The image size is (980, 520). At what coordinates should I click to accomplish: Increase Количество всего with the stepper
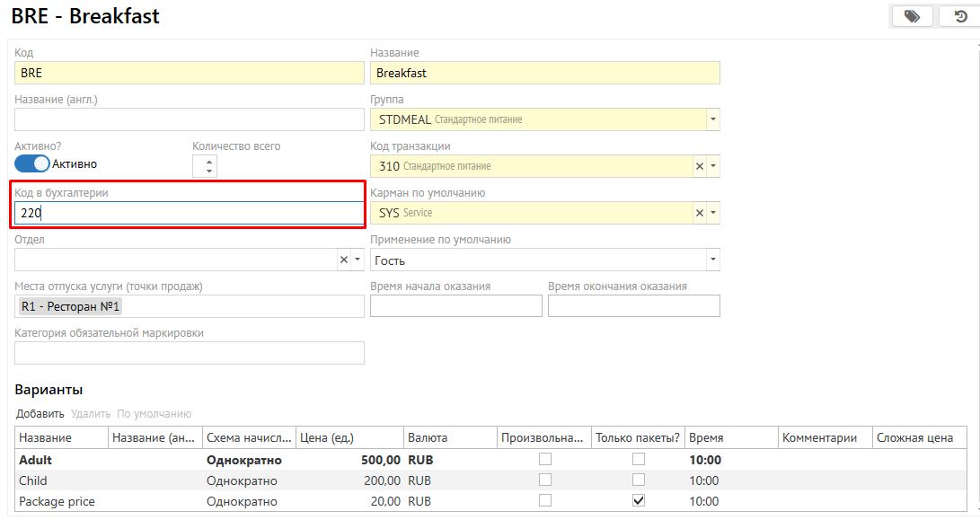point(209,161)
